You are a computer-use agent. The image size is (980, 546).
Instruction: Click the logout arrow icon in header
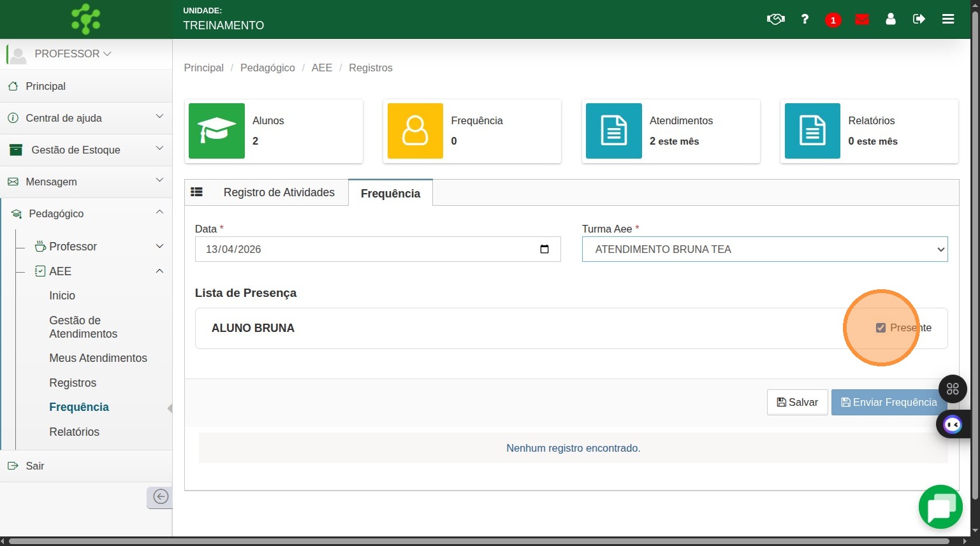pyautogui.click(x=919, y=19)
